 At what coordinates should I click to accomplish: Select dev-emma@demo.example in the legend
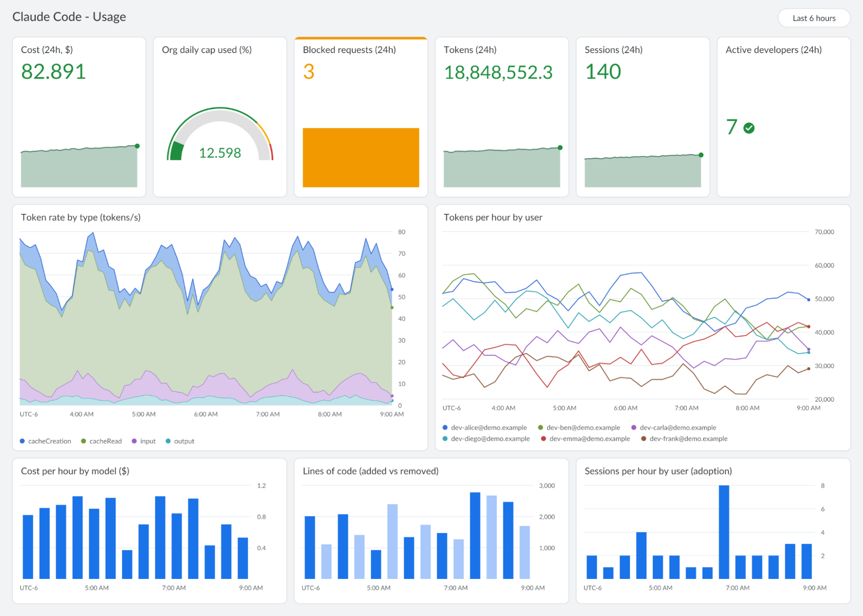coord(585,439)
